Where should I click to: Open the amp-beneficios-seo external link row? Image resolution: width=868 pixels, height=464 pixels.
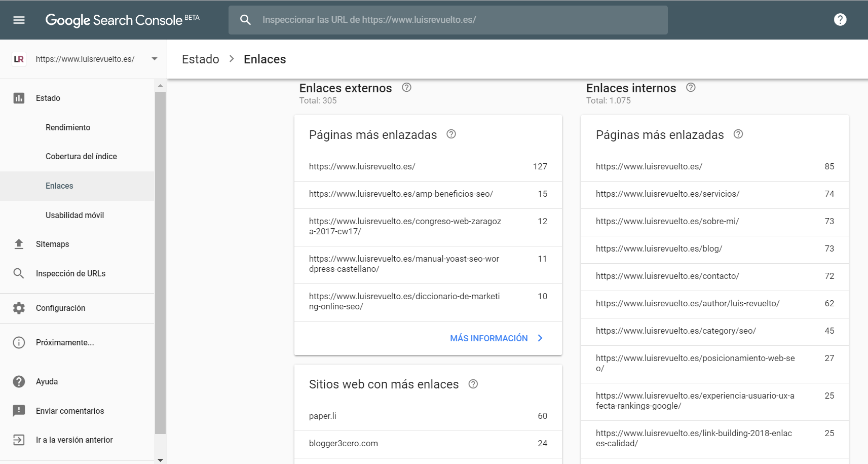click(400, 194)
